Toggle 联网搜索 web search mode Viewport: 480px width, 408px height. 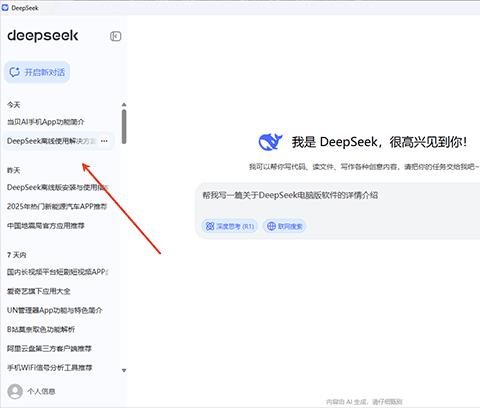point(285,226)
